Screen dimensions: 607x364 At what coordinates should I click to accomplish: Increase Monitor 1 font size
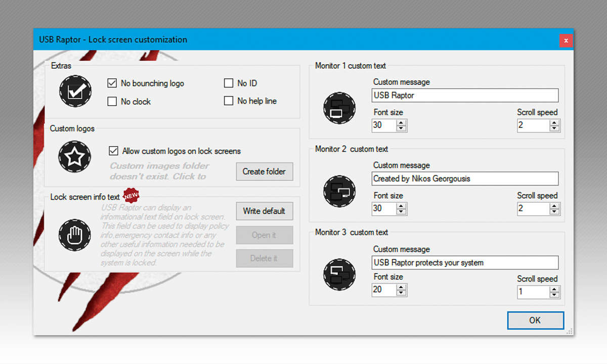402,122
